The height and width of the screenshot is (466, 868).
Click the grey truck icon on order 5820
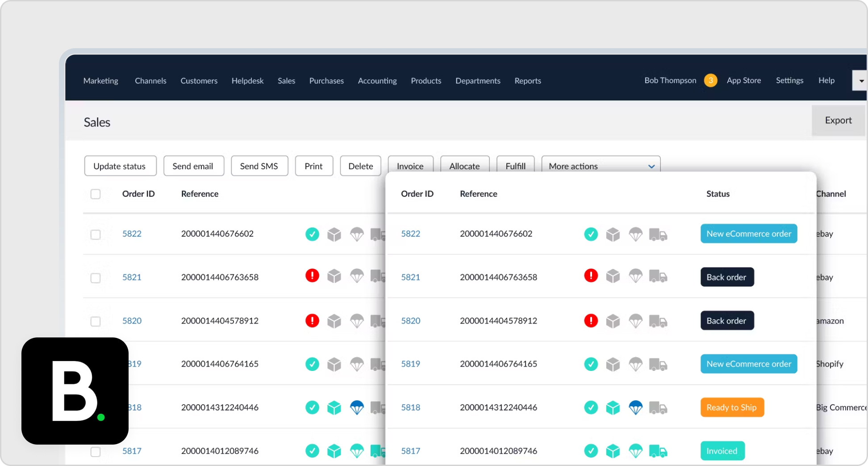[658, 320]
